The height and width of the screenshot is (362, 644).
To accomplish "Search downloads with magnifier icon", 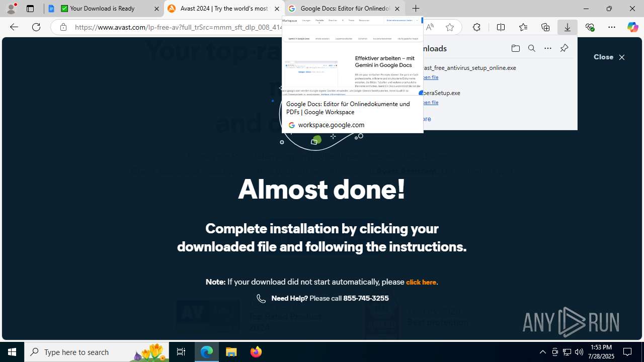I will coord(532,48).
